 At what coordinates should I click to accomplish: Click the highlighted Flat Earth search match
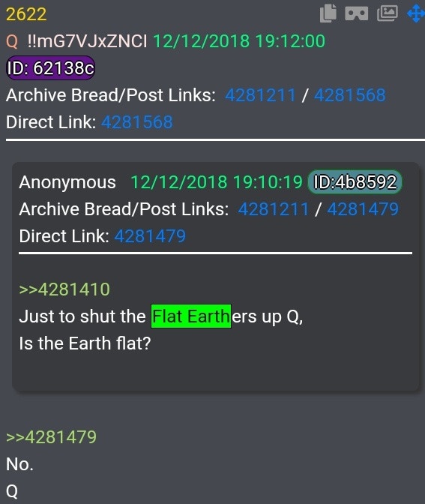pos(191,316)
